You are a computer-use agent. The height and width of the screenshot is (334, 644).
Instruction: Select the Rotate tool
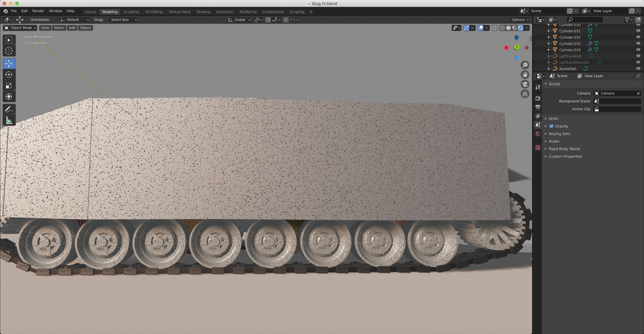coord(9,74)
